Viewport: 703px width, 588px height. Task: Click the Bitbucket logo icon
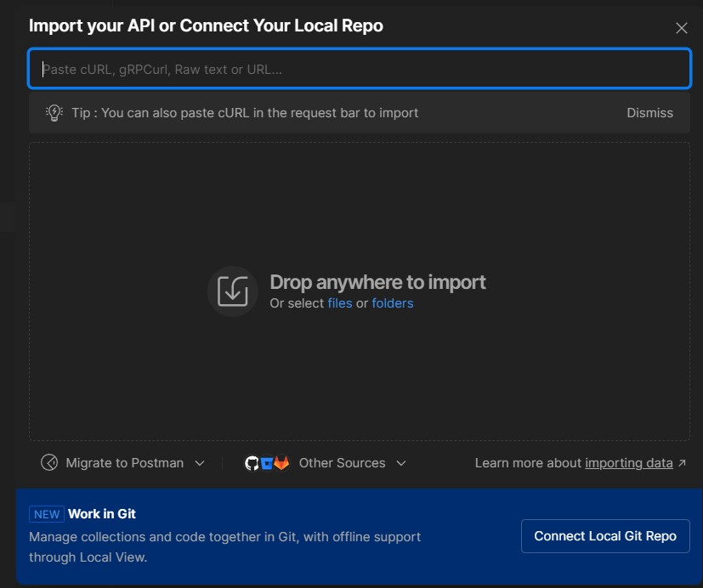266,463
